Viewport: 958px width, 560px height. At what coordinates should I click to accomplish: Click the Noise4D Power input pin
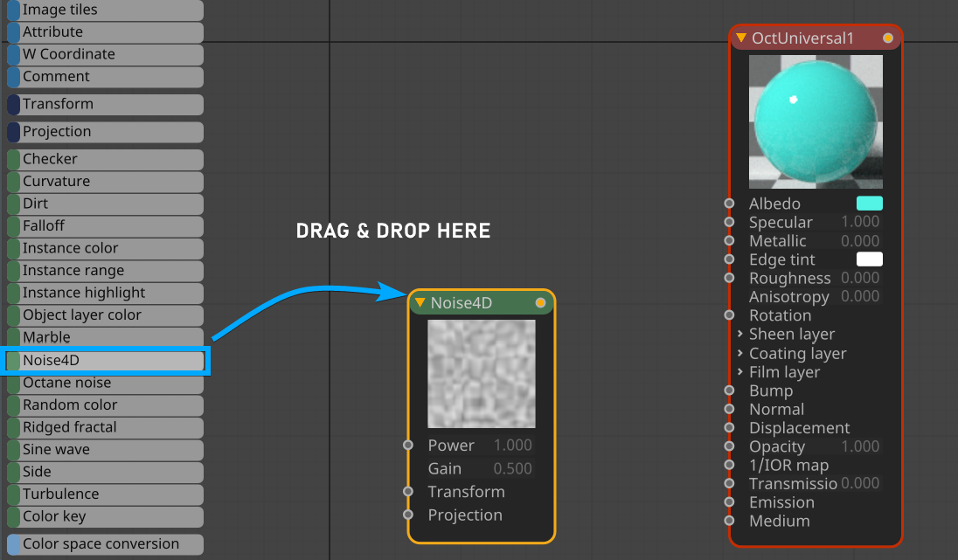coord(408,446)
